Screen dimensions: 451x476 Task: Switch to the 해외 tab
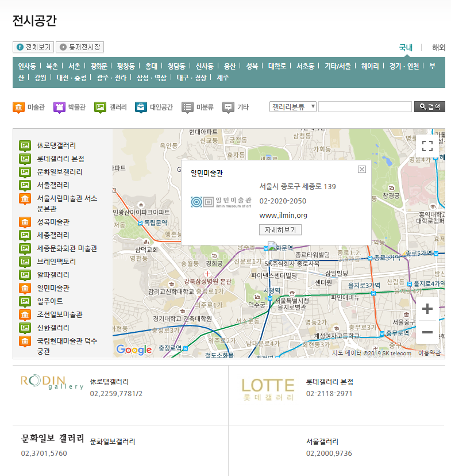click(x=438, y=47)
